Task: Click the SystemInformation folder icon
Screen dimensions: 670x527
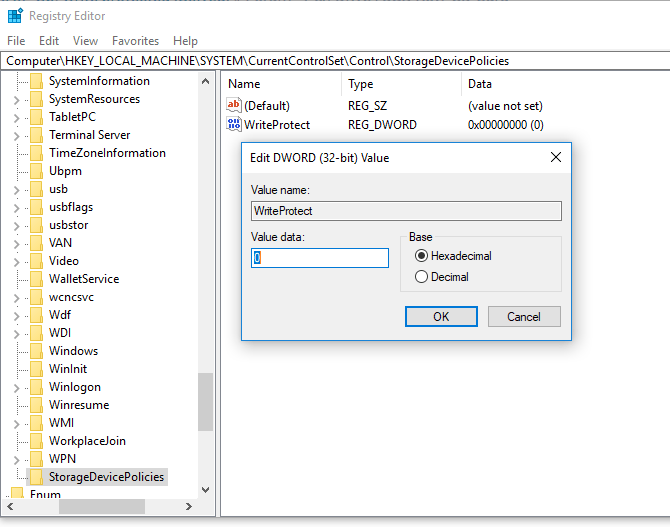Action: (37, 81)
